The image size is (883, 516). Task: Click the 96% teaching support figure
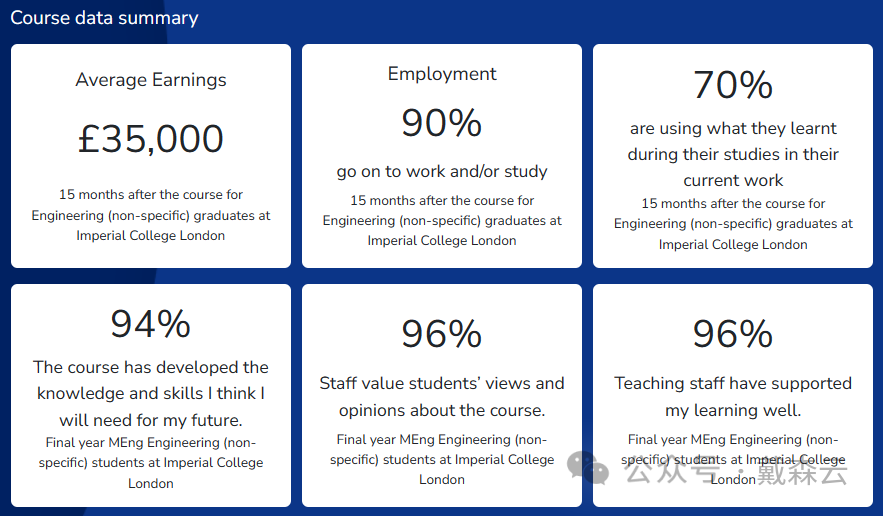coord(733,333)
